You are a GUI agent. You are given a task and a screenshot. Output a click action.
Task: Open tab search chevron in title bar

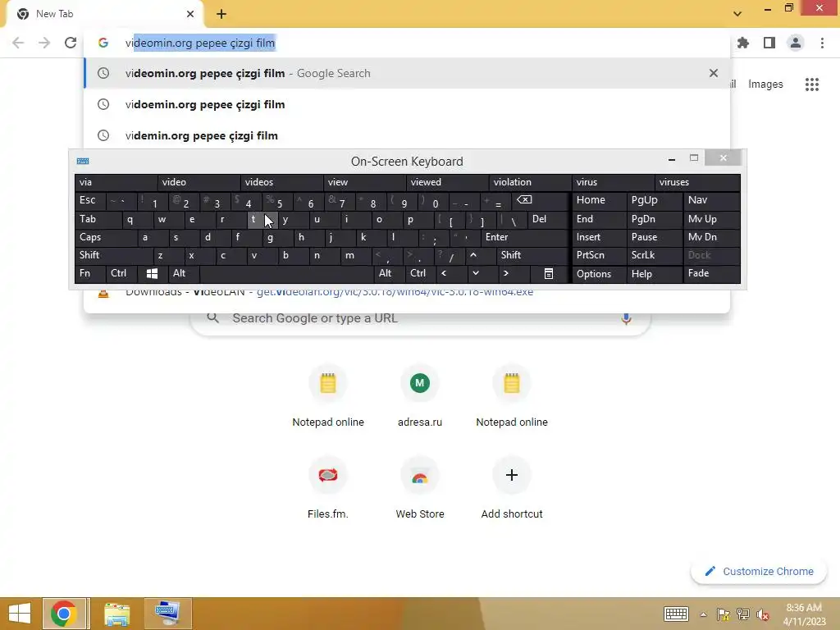737,14
